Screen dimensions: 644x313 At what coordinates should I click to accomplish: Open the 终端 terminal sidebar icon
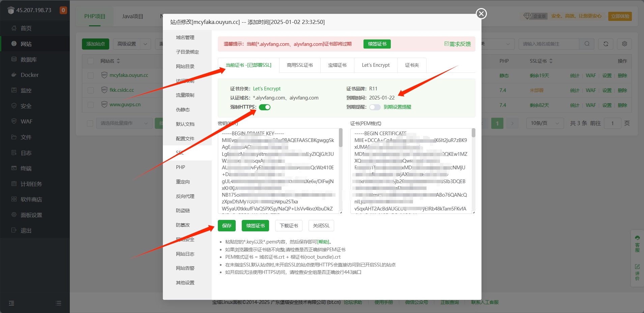(x=14, y=168)
